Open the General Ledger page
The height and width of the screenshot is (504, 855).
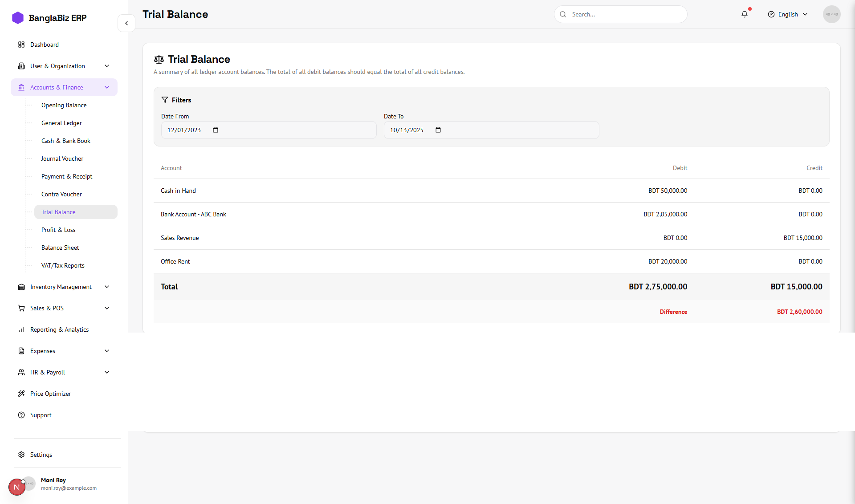[x=61, y=123]
